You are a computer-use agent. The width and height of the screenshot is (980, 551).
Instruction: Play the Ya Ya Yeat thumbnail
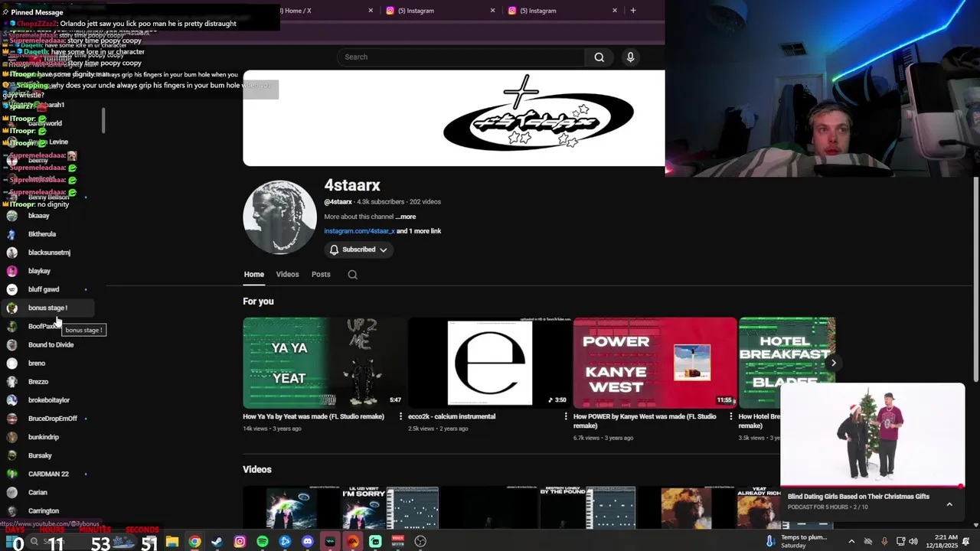(325, 363)
